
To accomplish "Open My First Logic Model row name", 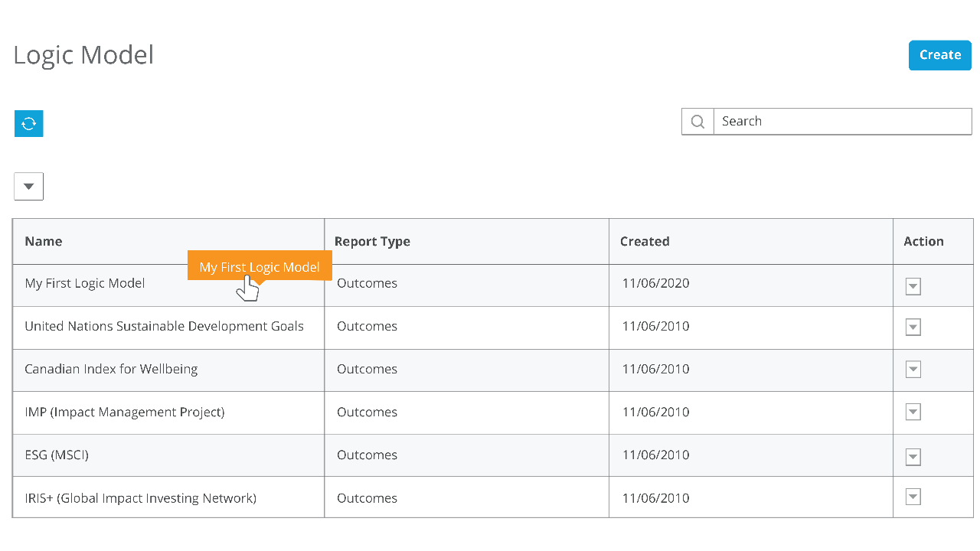I will coord(85,283).
